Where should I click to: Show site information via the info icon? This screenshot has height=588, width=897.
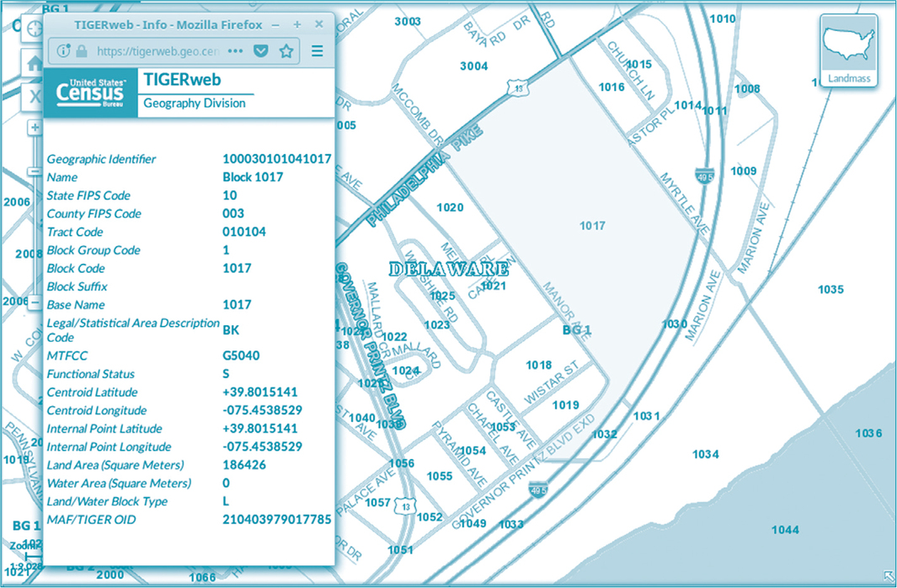pos(63,51)
